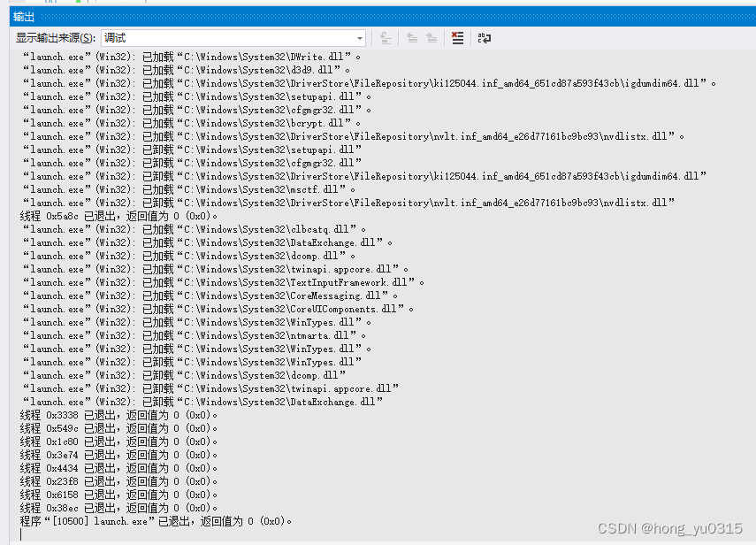Viewport: 756px width, 545px height.
Task: Go to the previous message icon
Action: (x=412, y=38)
